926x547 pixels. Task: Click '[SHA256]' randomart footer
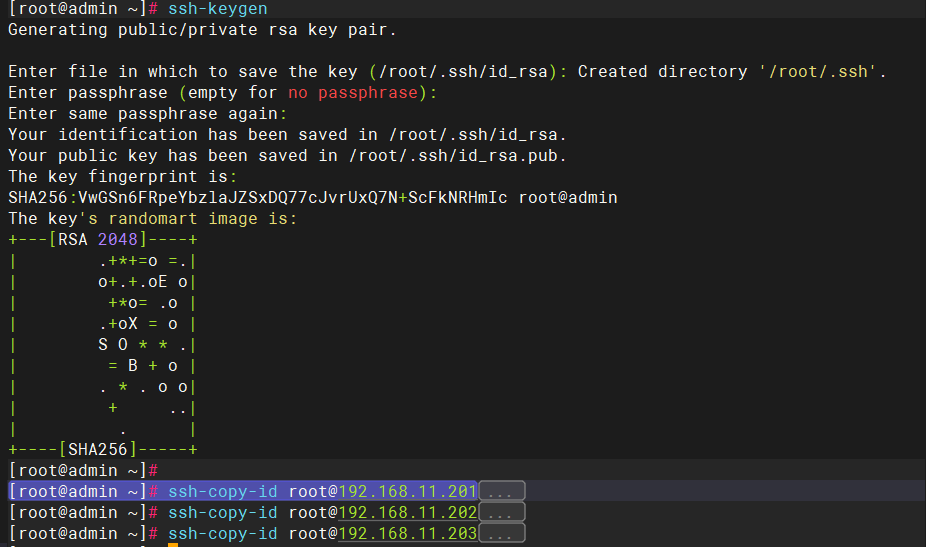click(x=98, y=450)
